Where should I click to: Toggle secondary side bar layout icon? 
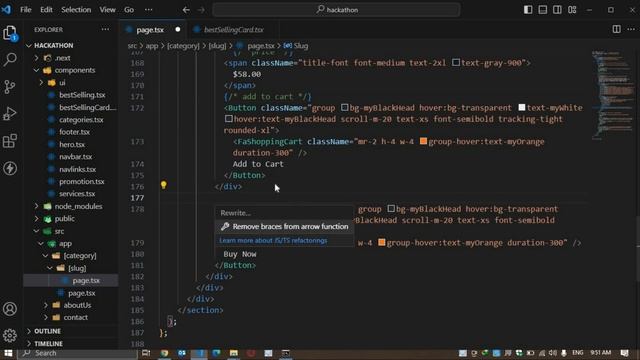tap(557, 9)
